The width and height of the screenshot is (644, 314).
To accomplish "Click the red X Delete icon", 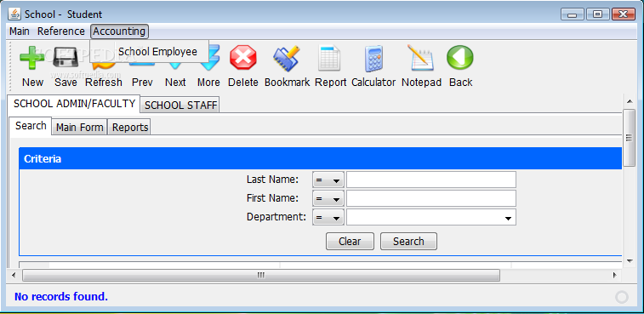I will pyautogui.click(x=242, y=58).
